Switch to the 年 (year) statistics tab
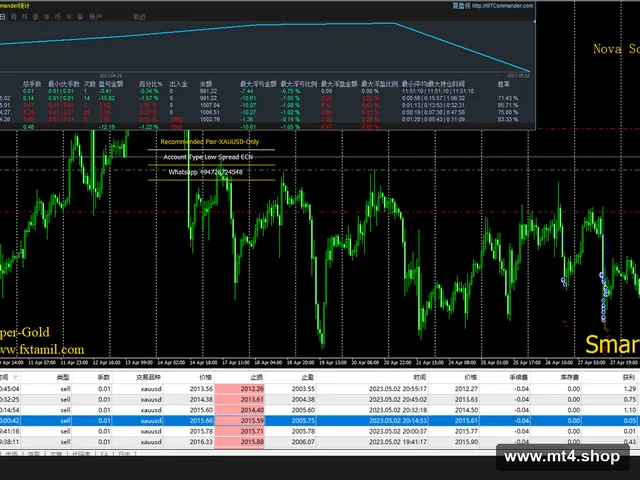 [47, 17]
